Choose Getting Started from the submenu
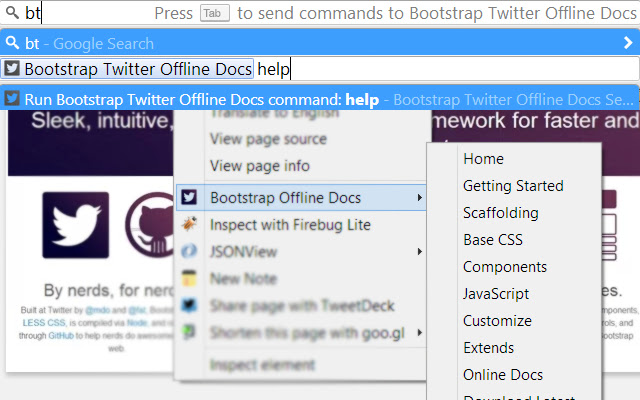640x400 pixels. [x=513, y=186]
